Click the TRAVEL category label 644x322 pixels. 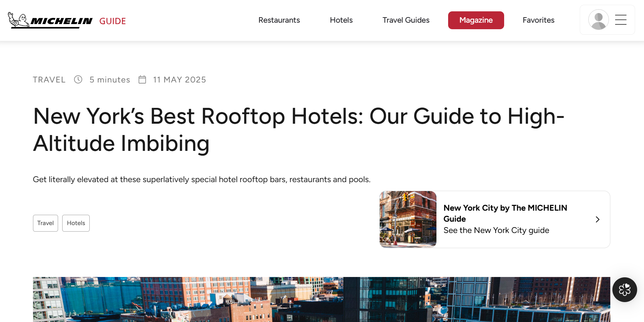tap(49, 80)
